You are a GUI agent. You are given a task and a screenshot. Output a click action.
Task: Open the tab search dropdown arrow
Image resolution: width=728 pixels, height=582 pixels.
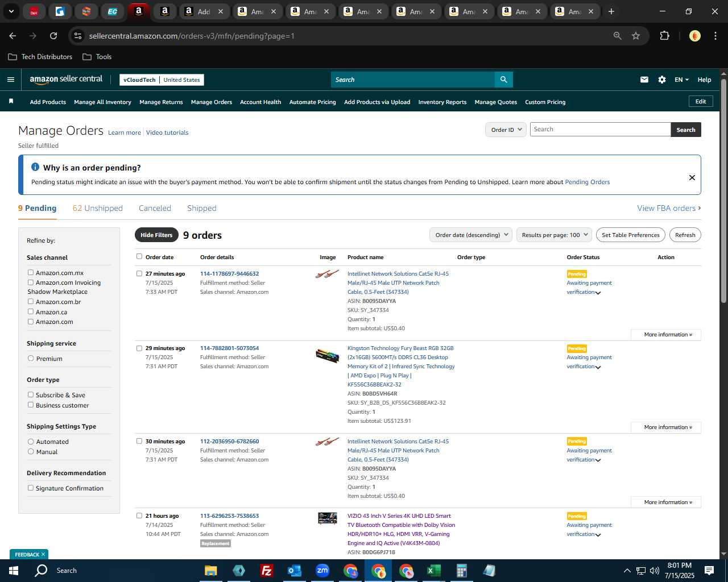(x=11, y=11)
